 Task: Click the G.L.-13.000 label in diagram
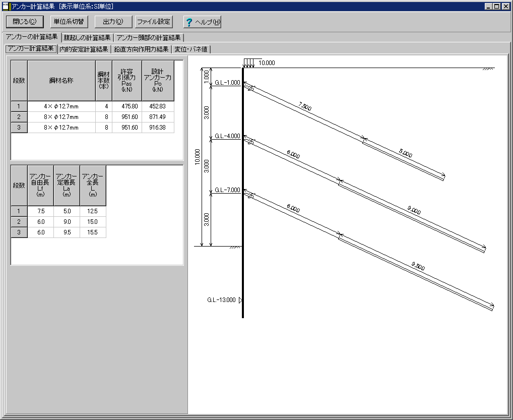click(x=221, y=300)
